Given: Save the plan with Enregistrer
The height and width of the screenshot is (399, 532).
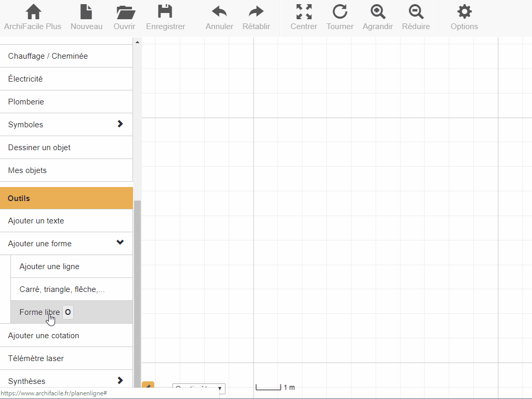Looking at the screenshot, I should (x=165, y=12).
